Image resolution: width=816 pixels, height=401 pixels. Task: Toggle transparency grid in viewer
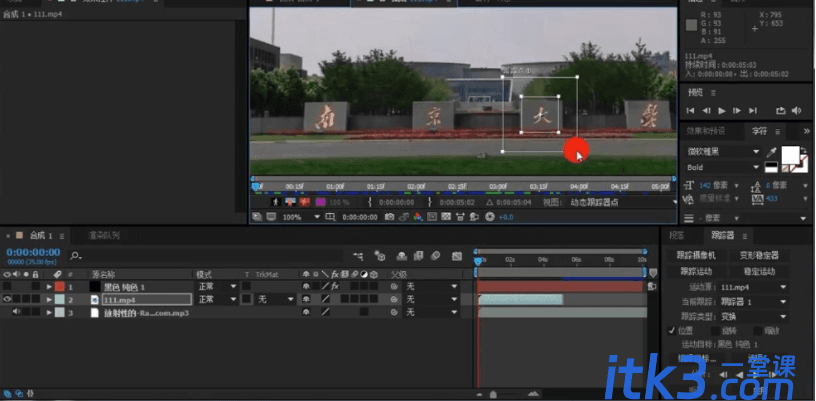(x=446, y=217)
